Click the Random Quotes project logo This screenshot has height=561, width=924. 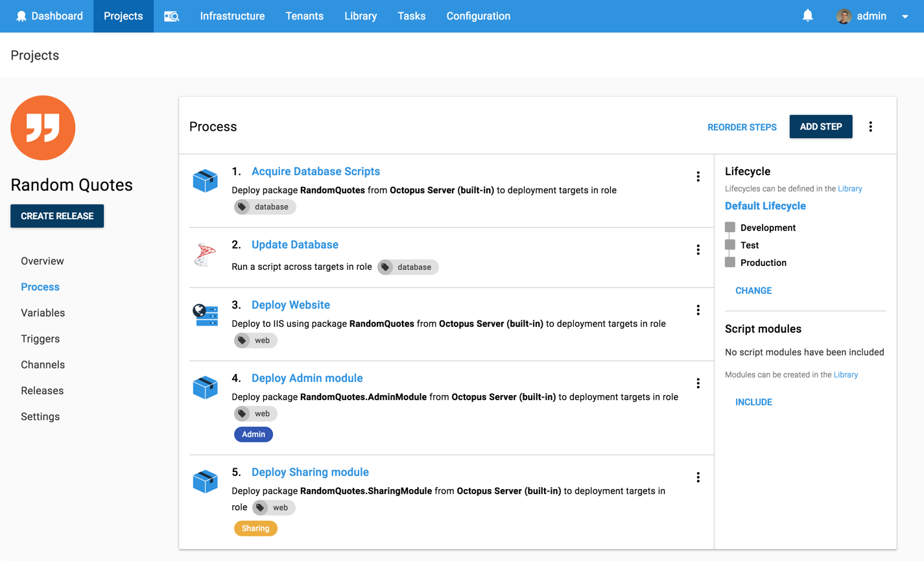click(43, 128)
